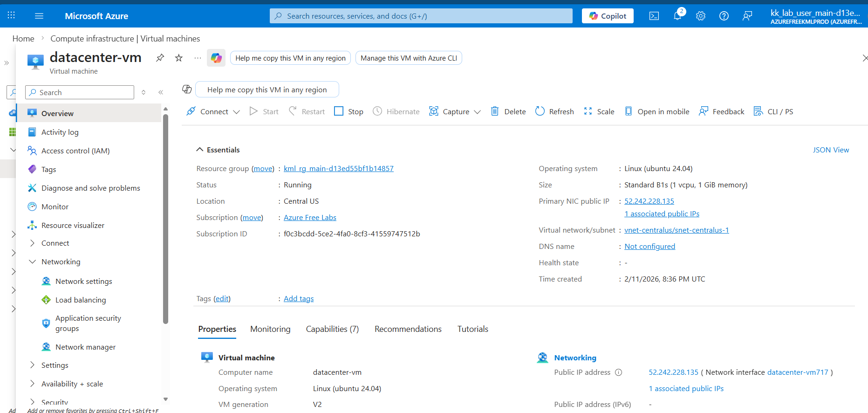
Task: Click Manage this VM with Azure CLI
Action: 409,58
